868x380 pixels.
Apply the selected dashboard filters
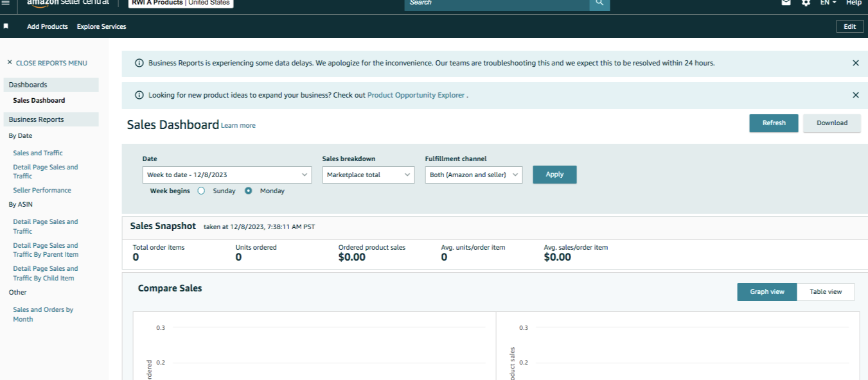[554, 175]
